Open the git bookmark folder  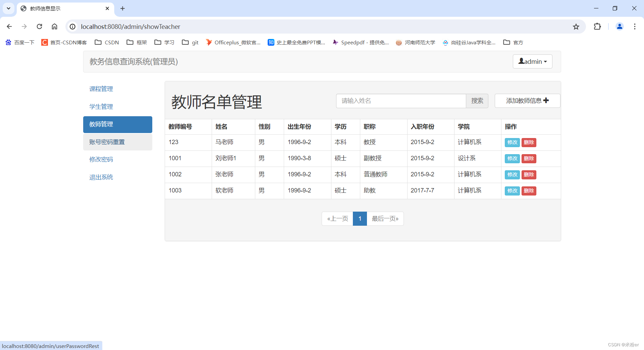click(190, 42)
